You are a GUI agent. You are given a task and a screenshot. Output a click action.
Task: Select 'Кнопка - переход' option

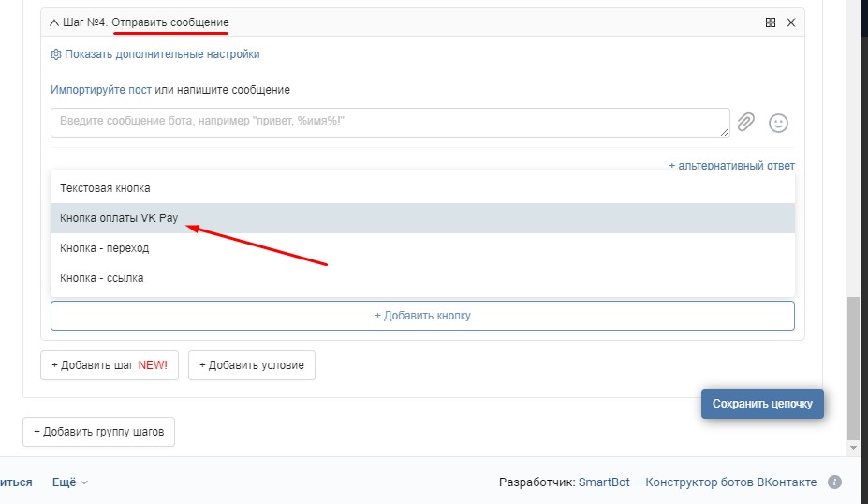click(422, 248)
